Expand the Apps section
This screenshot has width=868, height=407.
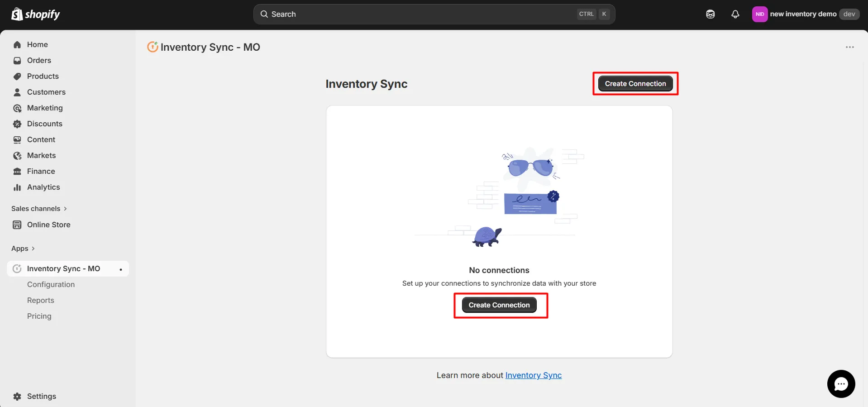[23, 249]
